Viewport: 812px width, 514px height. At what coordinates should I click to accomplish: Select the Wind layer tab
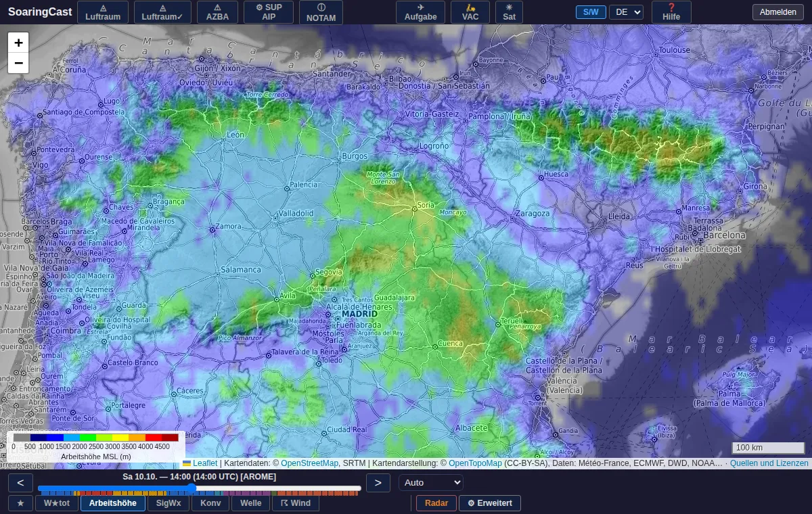pyautogui.click(x=296, y=503)
